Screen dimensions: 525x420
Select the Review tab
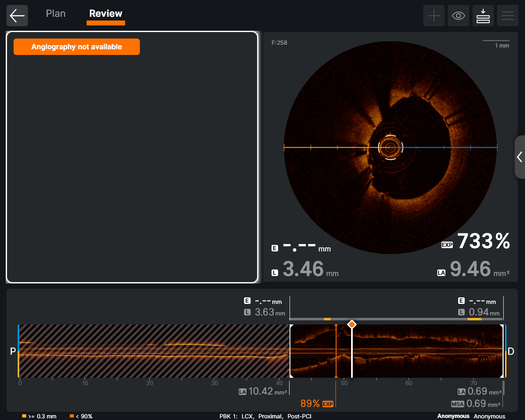click(105, 14)
